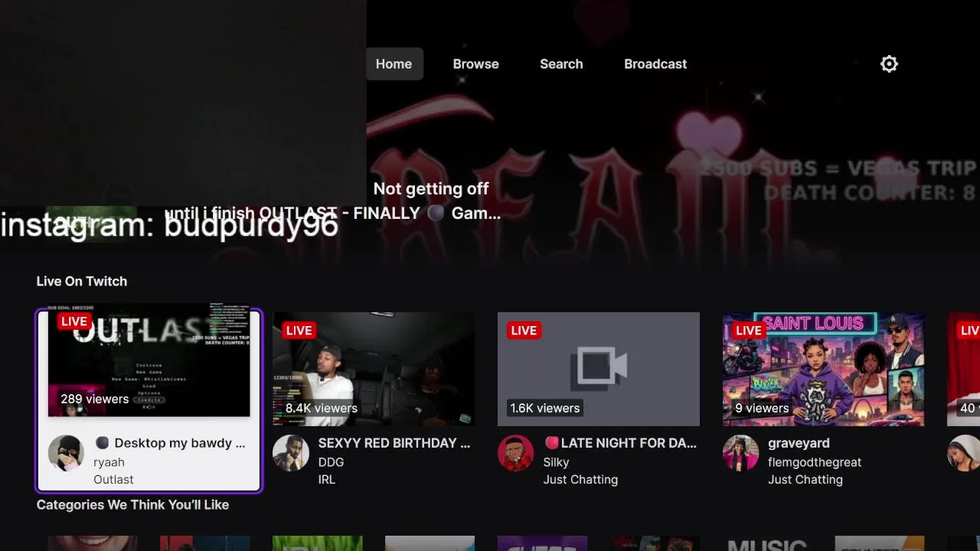The height and width of the screenshot is (551, 980).
Task: Open the Search tab
Action: pos(561,64)
